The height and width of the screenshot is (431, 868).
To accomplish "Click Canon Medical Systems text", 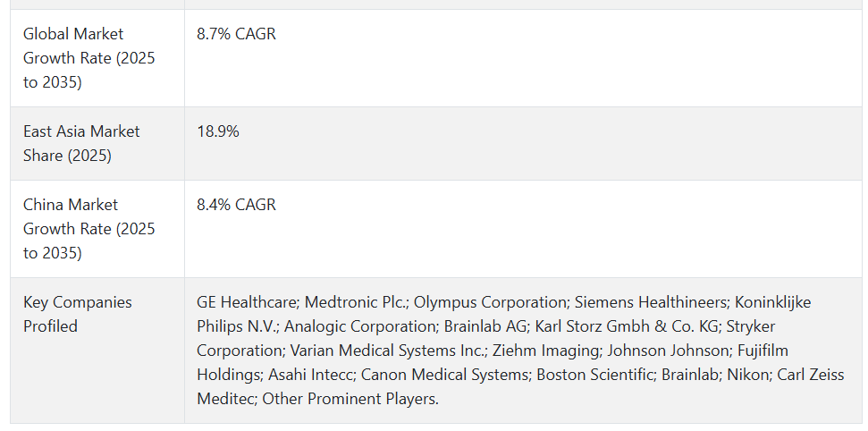I will click(444, 375).
